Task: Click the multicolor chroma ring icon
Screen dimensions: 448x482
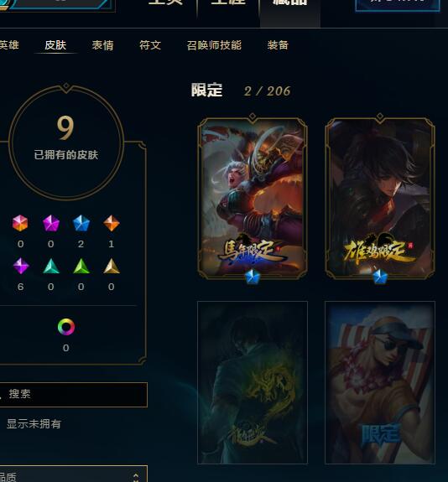Action: click(66, 326)
